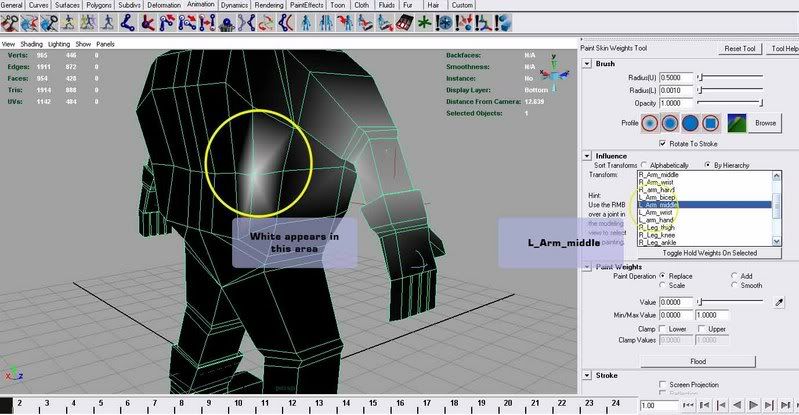Screen dimensions: 799x415
Task: Click the green image brush profile thumbnail
Action: (737, 123)
